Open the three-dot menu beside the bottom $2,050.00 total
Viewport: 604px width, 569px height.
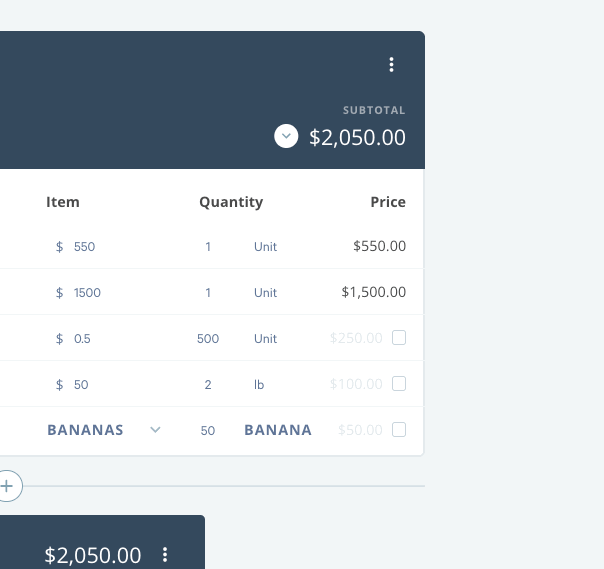tap(165, 554)
